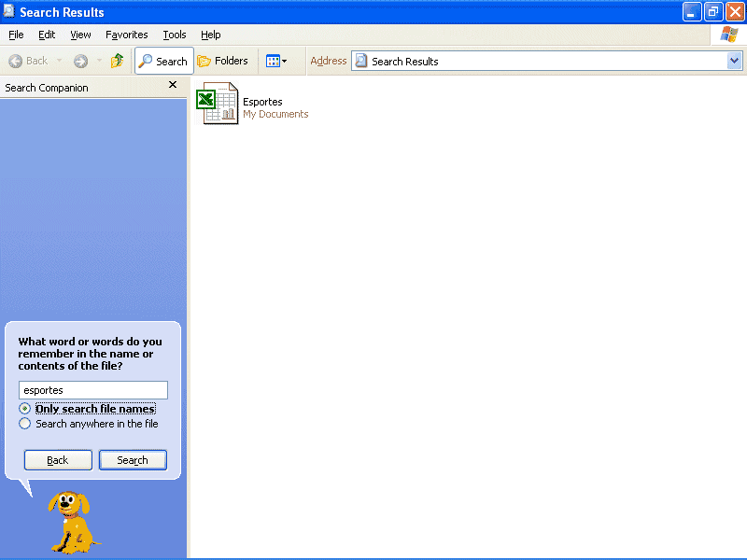Expand the Address bar dropdown
This screenshot has width=747, height=560.
(x=734, y=62)
